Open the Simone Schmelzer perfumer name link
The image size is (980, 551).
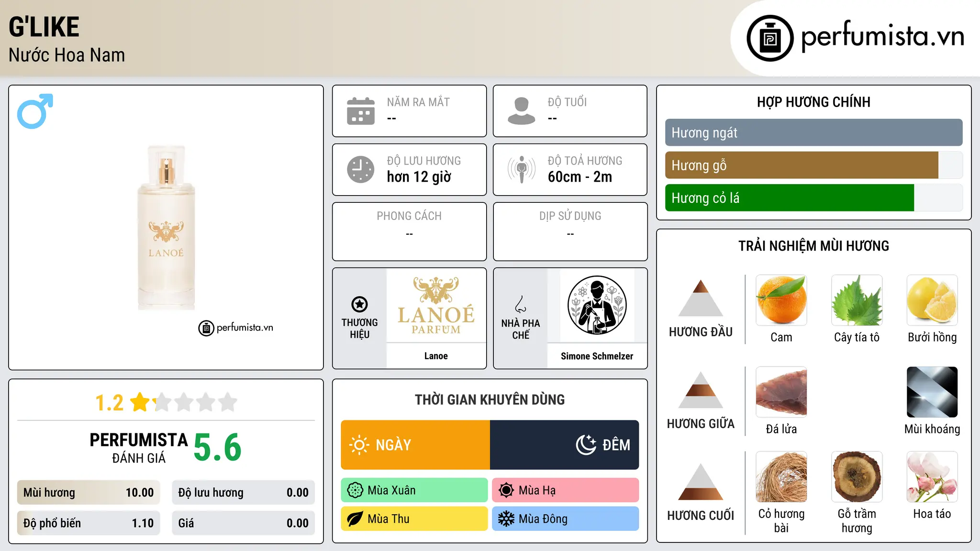click(x=597, y=356)
